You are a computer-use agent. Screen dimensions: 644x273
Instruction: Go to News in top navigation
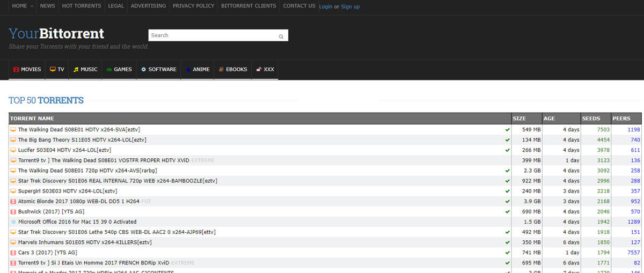[x=47, y=6]
